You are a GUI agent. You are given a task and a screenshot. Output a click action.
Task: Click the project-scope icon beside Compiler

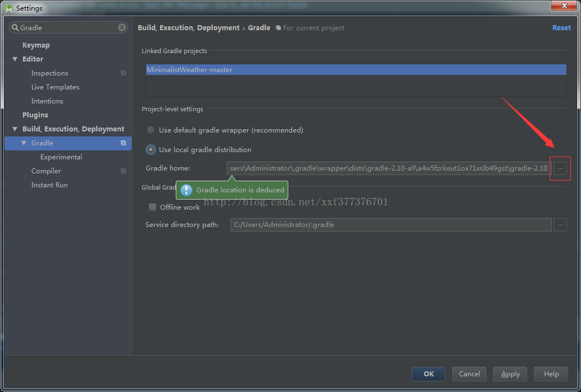tap(123, 171)
